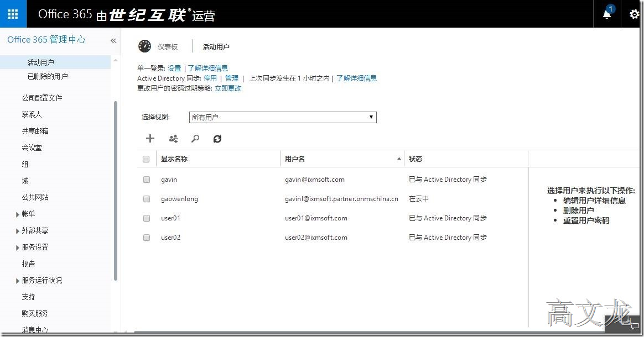The width and height of the screenshot is (644, 337).
Task: Click user01@ixmsoft.com username cell
Action: [x=316, y=218]
